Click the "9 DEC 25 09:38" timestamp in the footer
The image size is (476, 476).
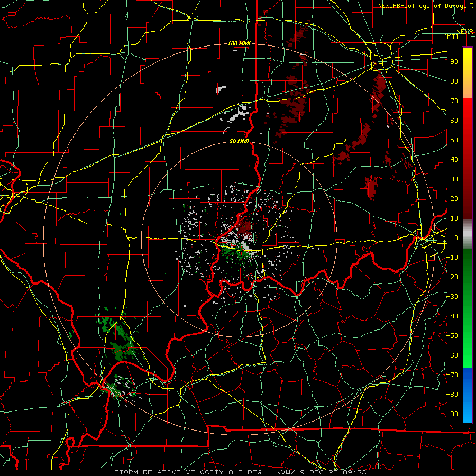point(333,472)
